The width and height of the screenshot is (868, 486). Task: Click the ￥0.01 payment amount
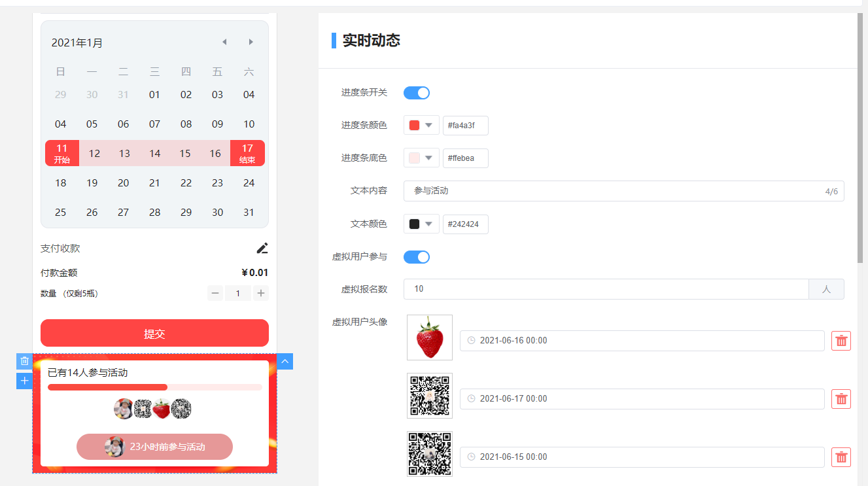click(254, 273)
